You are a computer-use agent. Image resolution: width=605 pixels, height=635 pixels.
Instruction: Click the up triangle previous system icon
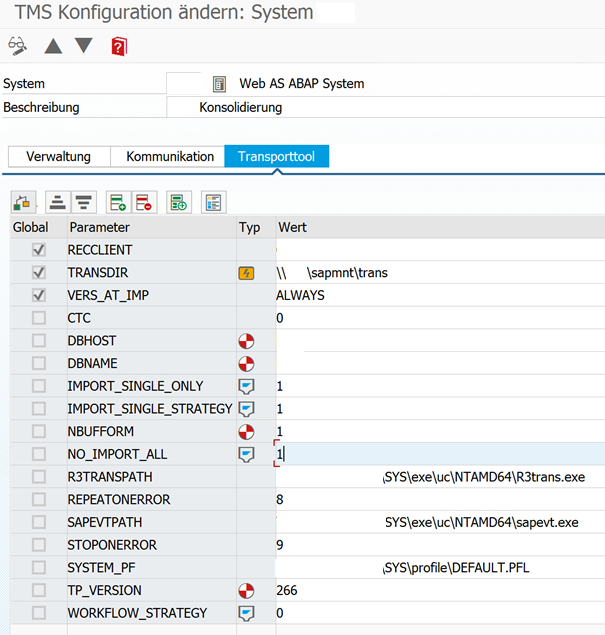[53, 46]
